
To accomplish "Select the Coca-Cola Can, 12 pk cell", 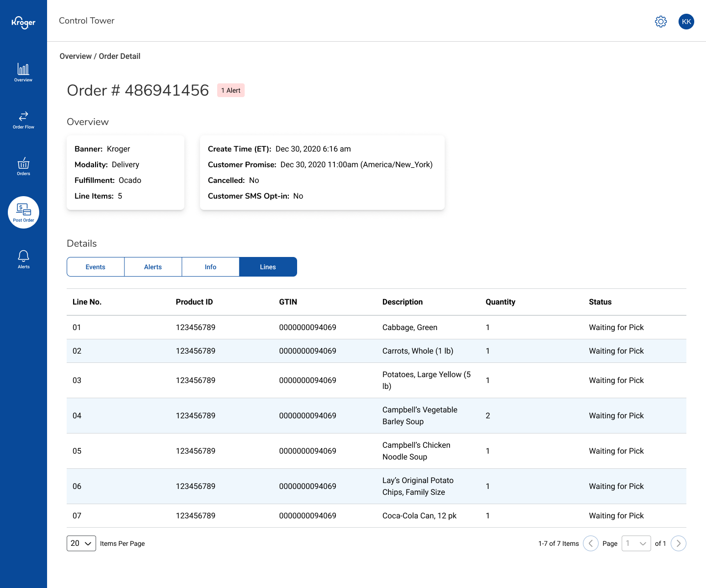I will (x=419, y=516).
